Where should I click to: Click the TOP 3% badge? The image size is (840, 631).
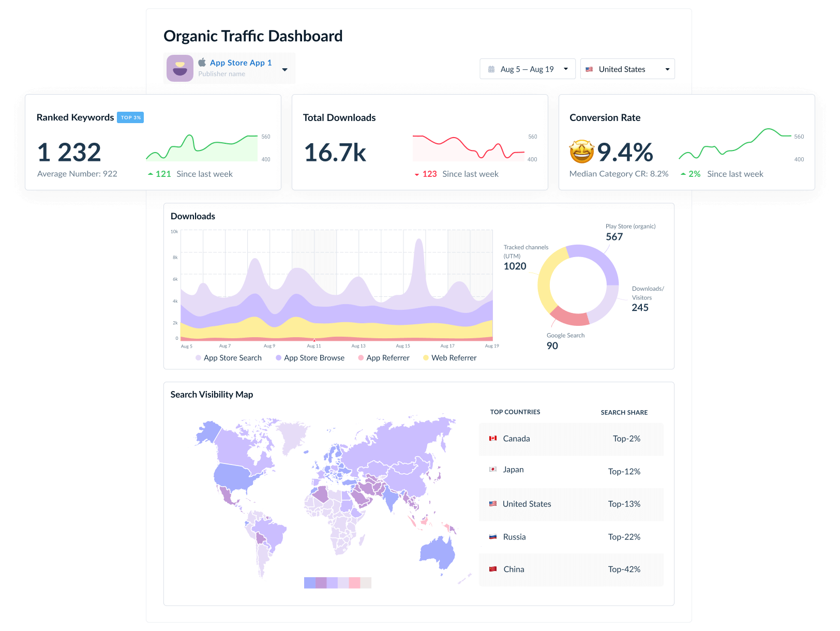coord(130,117)
